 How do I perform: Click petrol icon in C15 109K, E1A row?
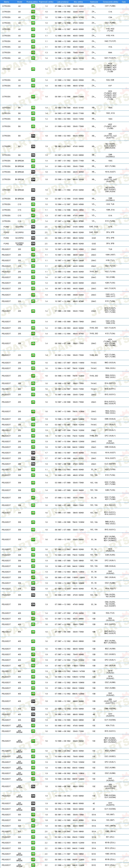(33, 210)
